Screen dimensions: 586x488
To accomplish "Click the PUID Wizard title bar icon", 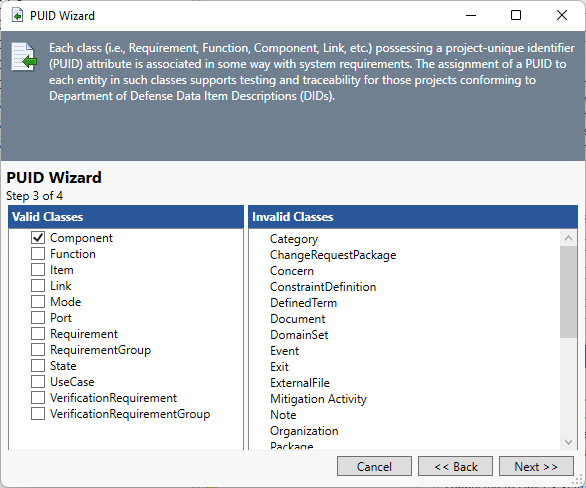I will click(17, 16).
